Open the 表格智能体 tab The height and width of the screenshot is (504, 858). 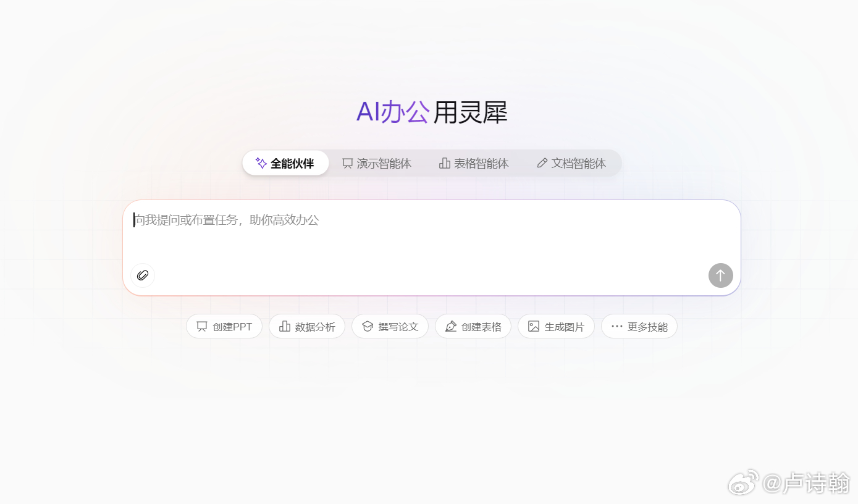[474, 163]
